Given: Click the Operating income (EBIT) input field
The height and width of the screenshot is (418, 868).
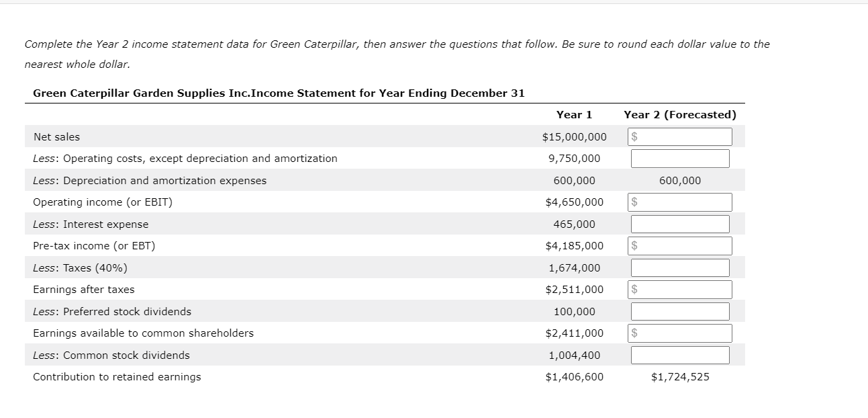Looking at the screenshot, I should (679, 202).
